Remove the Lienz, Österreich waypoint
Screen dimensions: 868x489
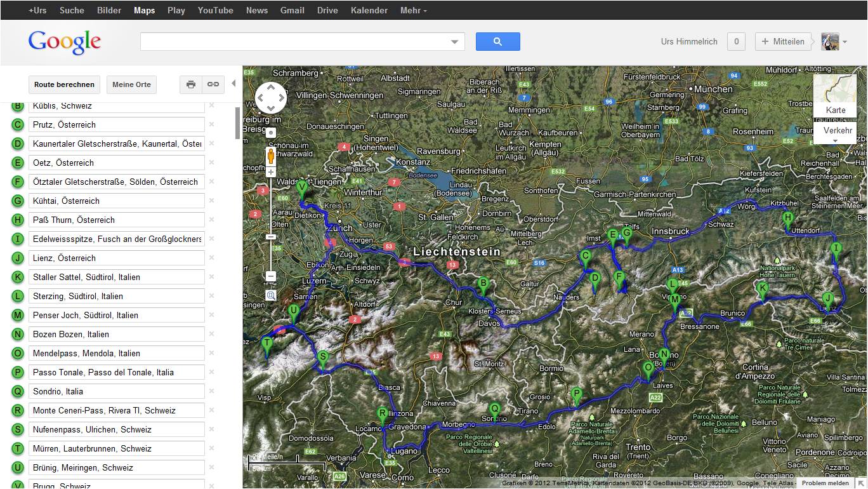click(212, 258)
